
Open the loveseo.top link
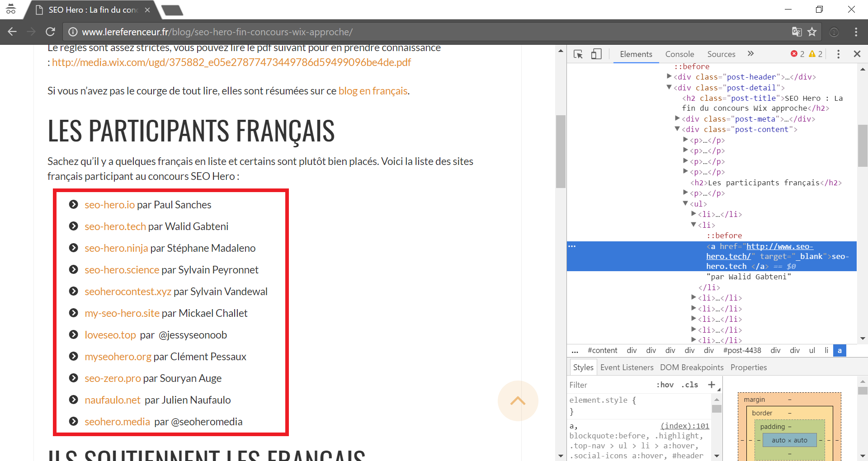(x=110, y=335)
